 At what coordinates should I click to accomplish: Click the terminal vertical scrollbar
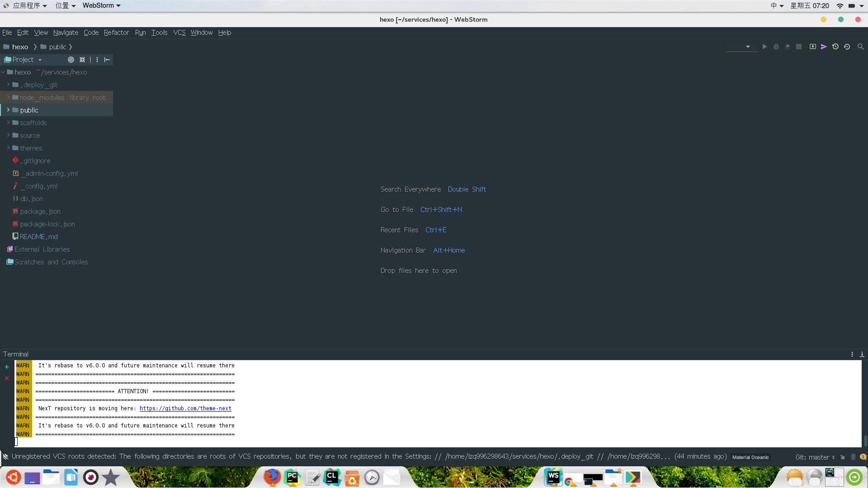pos(865,441)
